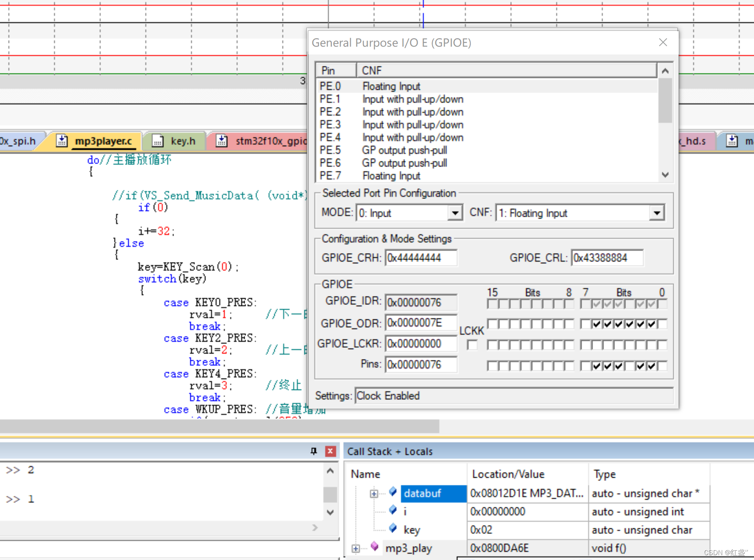This screenshot has height=560, width=754.
Task: Click the command window vertical scrollbar thumb
Action: point(330,495)
